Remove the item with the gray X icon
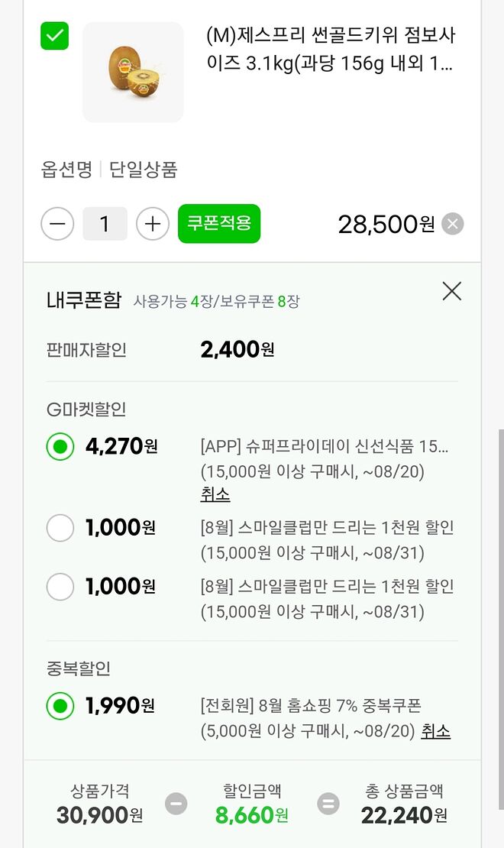The height and width of the screenshot is (848, 504). pos(451,223)
